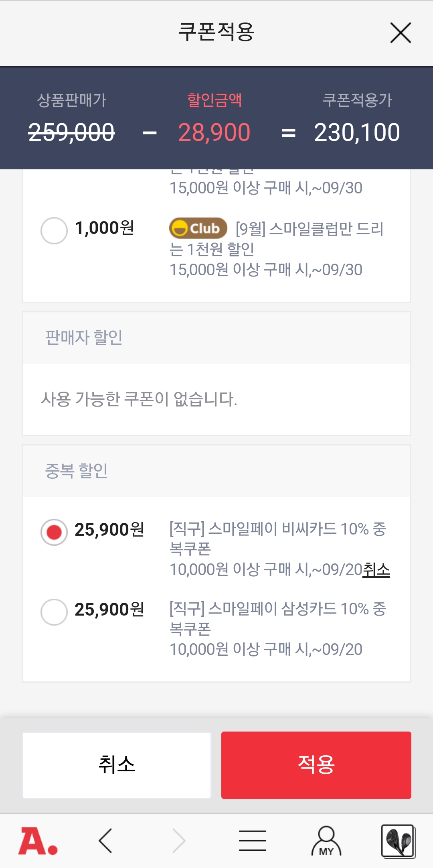The width and height of the screenshot is (433, 868).
Task: Go back with the left arrow
Action: tap(105, 841)
